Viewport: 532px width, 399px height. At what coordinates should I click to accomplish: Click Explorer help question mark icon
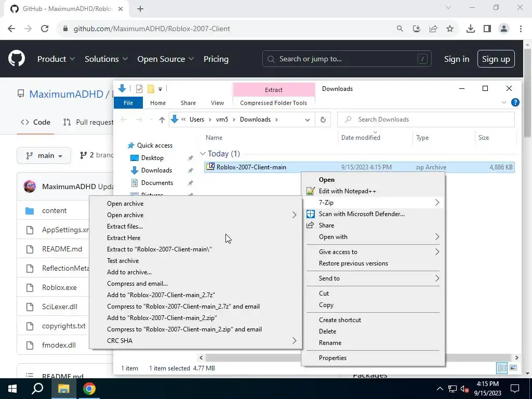pyautogui.click(x=515, y=102)
